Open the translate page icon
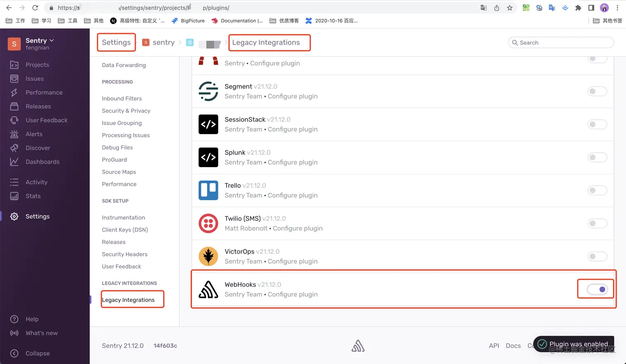 coord(483,7)
